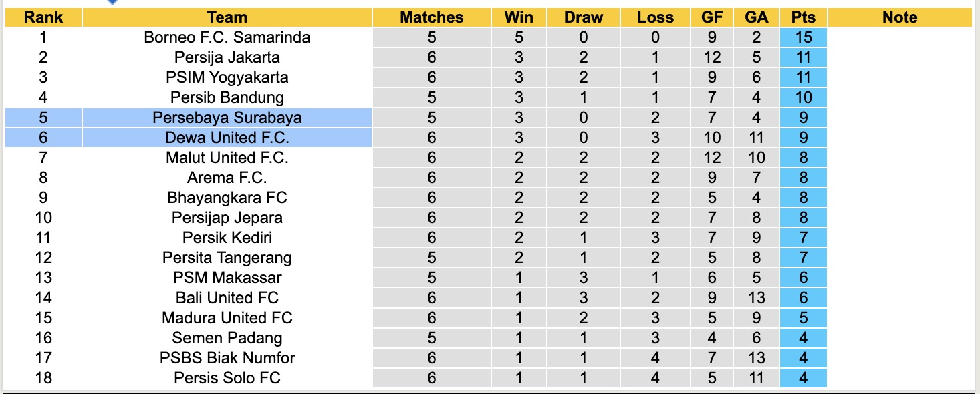This screenshot has height=394, width=980.
Task: Select the Persija Jakarta team name
Action: (x=227, y=57)
